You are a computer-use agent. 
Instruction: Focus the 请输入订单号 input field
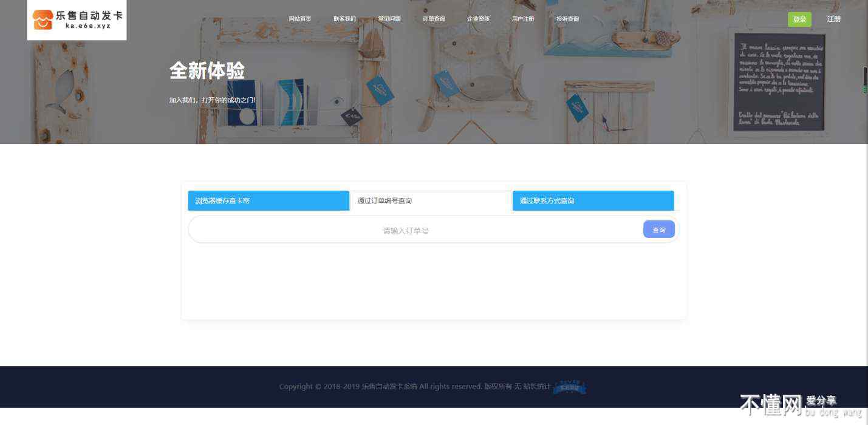coord(406,231)
